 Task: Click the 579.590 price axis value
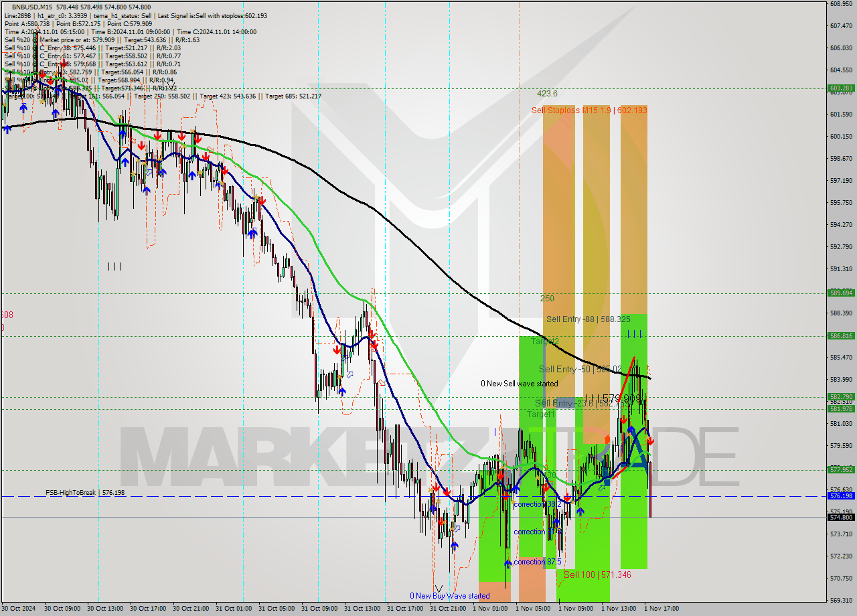coord(841,445)
